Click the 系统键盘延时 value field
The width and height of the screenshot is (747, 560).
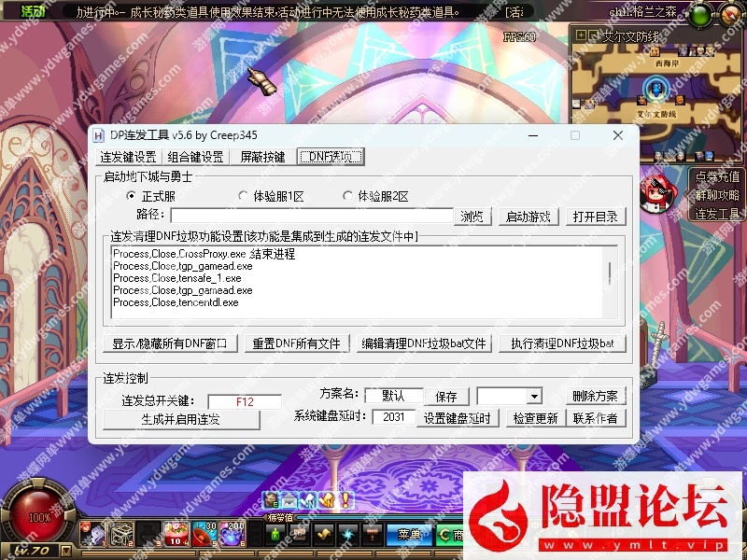point(393,417)
